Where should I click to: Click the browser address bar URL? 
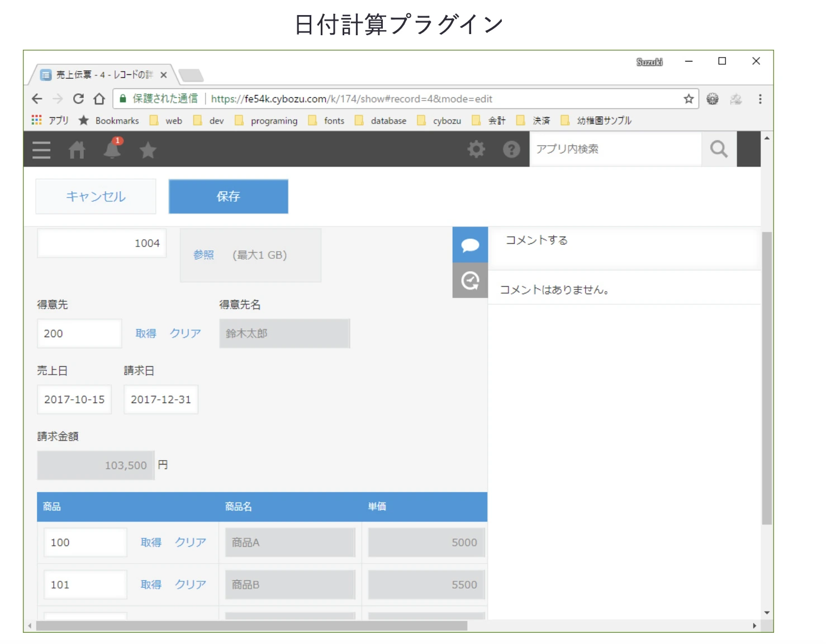(352, 99)
